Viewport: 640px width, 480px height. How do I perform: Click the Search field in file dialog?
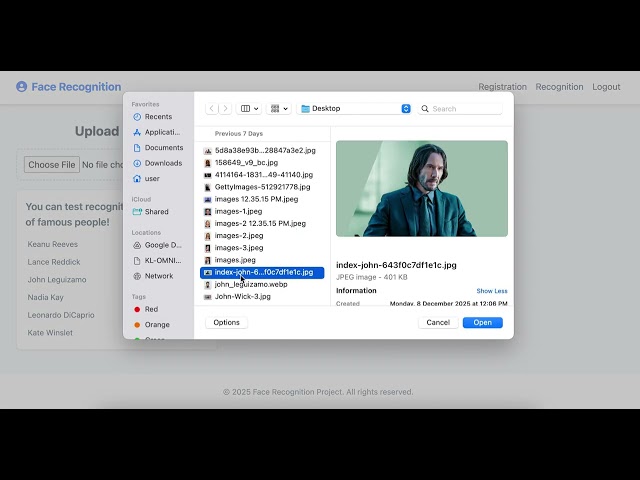460,109
